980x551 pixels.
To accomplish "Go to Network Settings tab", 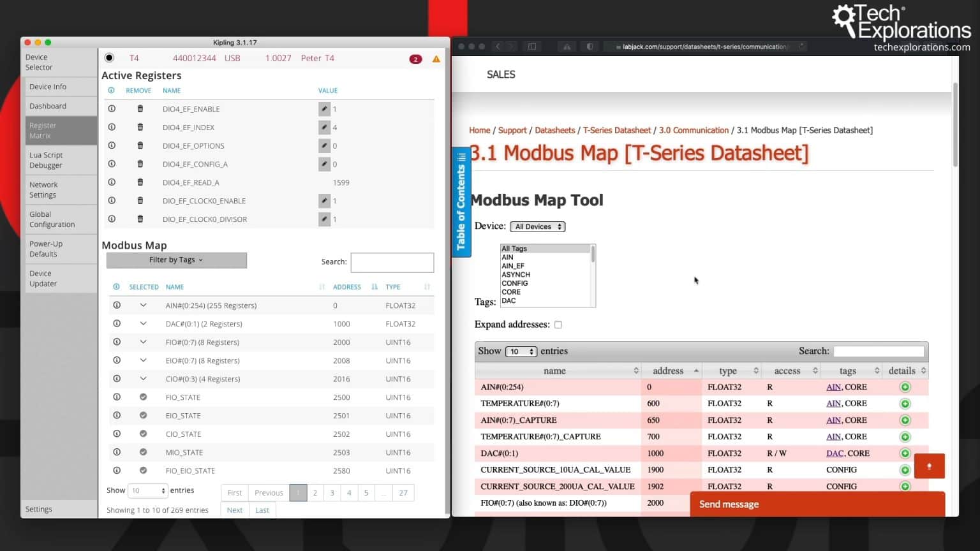I will pos(61,190).
